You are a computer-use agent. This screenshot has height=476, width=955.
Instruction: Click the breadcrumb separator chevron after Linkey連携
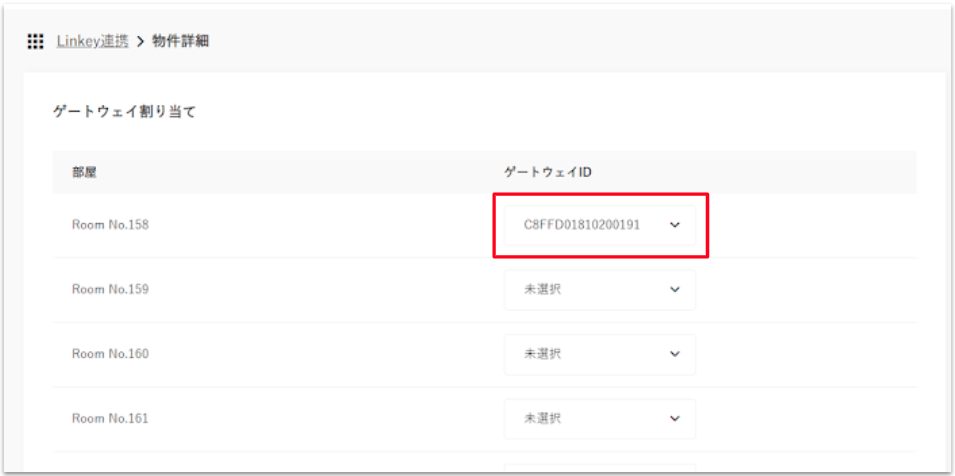(x=140, y=42)
